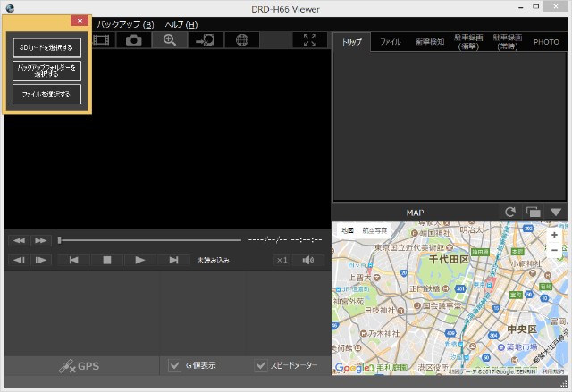Switch map to 航空写真 view
This screenshot has width=572, height=392.
tap(374, 230)
